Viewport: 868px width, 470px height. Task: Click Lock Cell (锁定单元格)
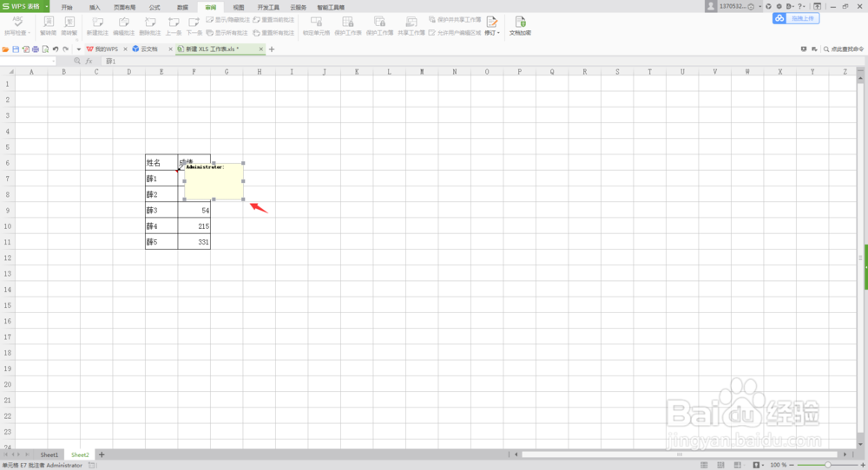tap(316, 25)
